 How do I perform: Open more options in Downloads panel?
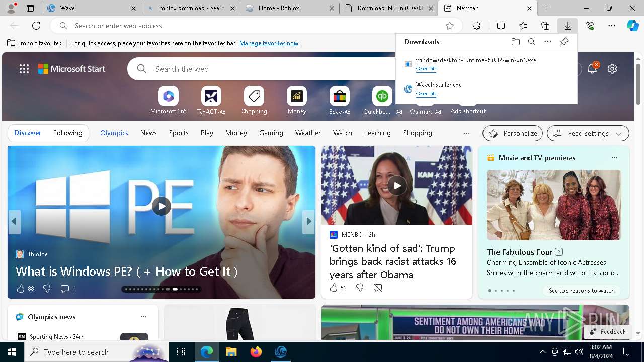tap(548, 42)
